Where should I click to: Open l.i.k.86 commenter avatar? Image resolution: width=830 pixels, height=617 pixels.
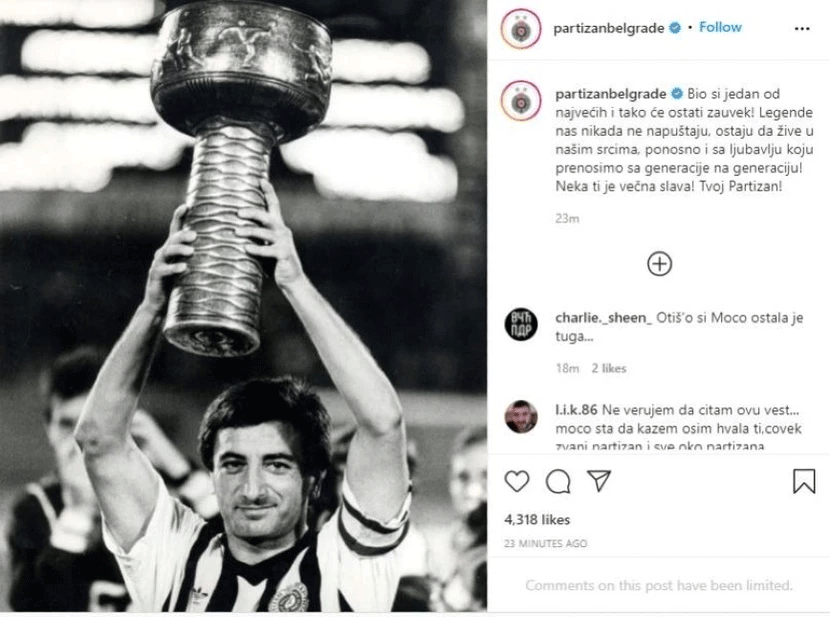pyautogui.click(x=521, y=416)
